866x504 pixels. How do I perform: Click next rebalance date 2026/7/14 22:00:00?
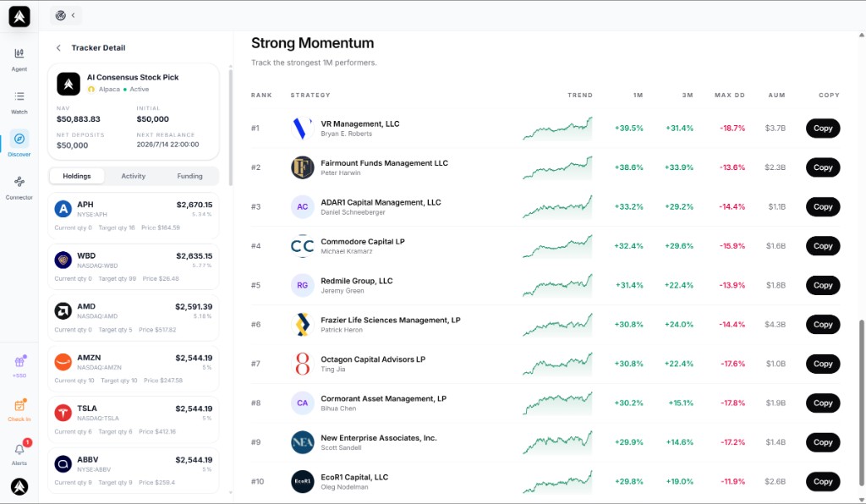point(168,145)
